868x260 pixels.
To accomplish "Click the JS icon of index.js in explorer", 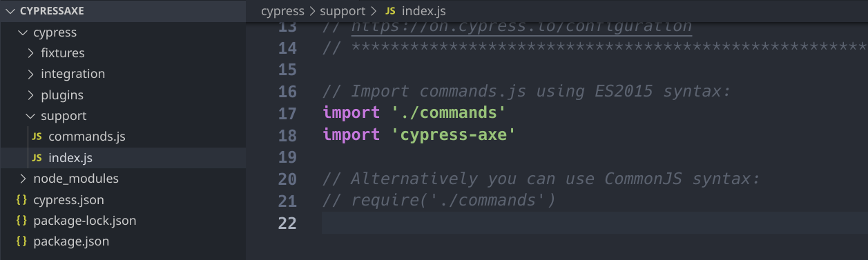I will click(37, 158).
